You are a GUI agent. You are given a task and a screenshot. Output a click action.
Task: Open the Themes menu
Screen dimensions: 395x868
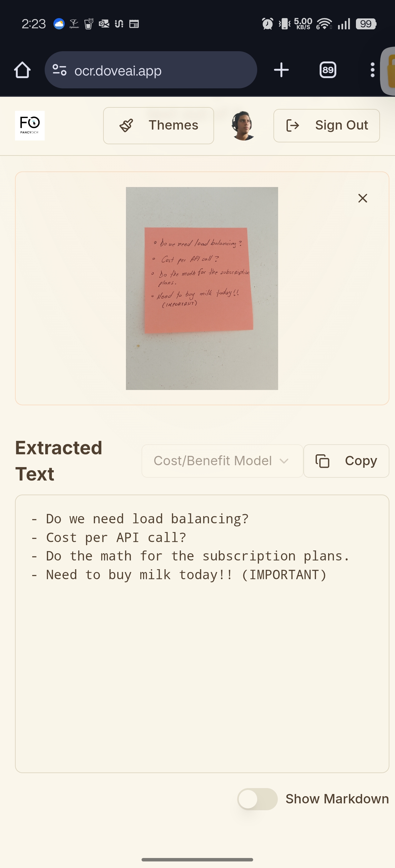[158, 125]
